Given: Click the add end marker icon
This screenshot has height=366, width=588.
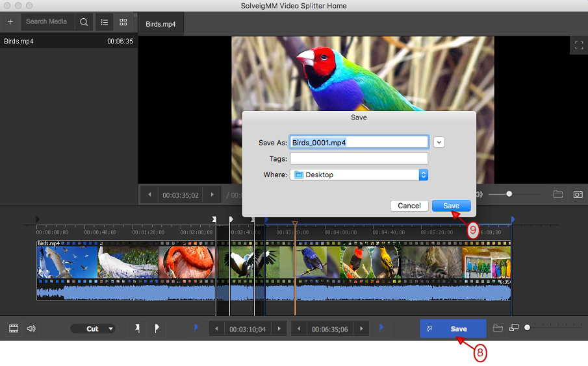Looking at the screenshot, I should (157, 328).
